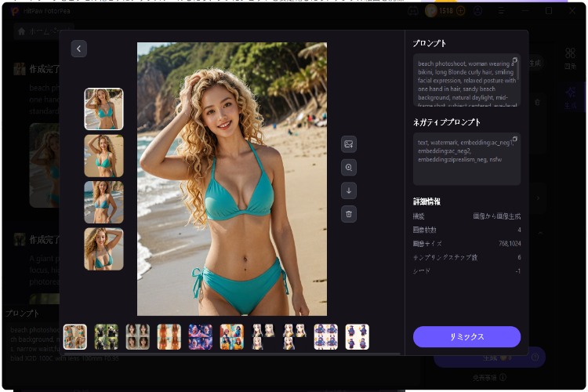Viewport: 588px width, 392px height.
Task: Click the back arrow button in the viewer
Action: tap(78, 49)
